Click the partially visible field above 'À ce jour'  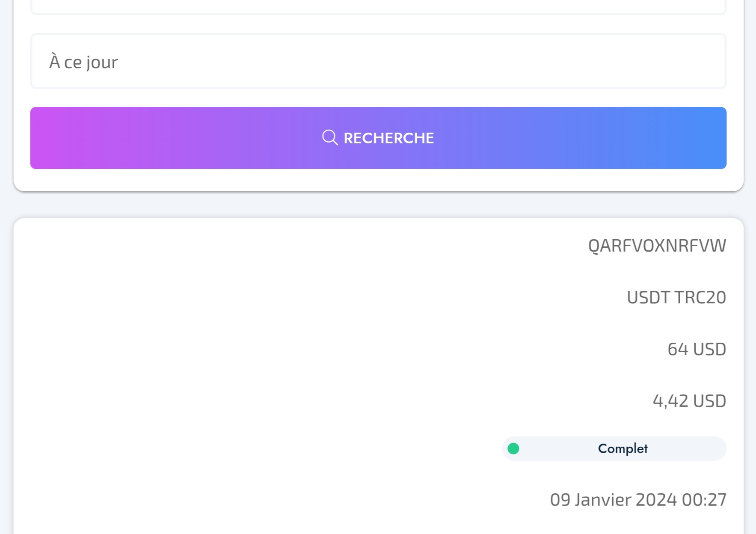pos(378,7)
